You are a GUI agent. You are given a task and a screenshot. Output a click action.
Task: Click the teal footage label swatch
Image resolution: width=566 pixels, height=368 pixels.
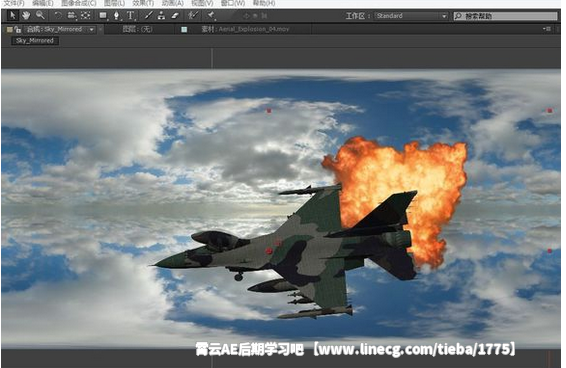184,30
